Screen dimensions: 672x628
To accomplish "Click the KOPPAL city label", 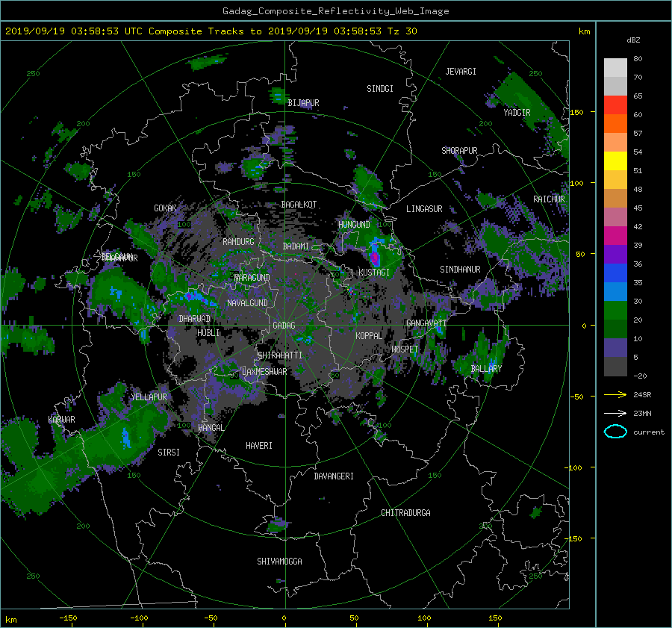I will [369, 335].
